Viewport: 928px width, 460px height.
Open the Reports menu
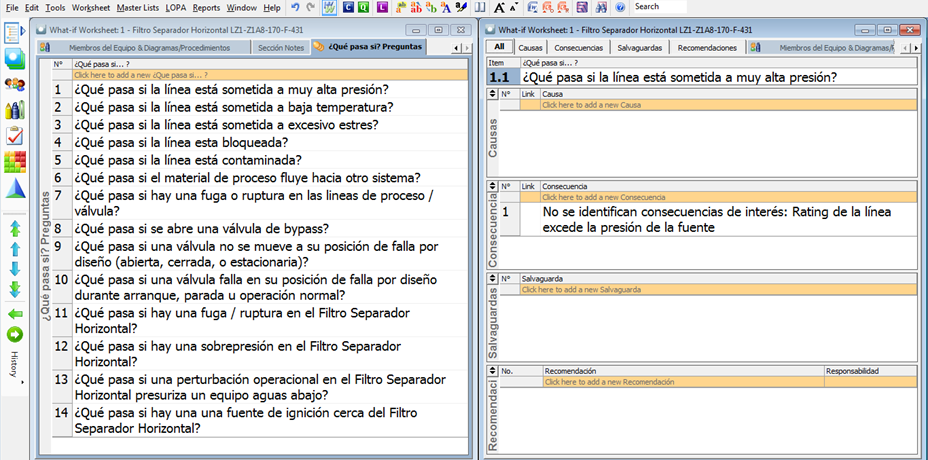207,8
